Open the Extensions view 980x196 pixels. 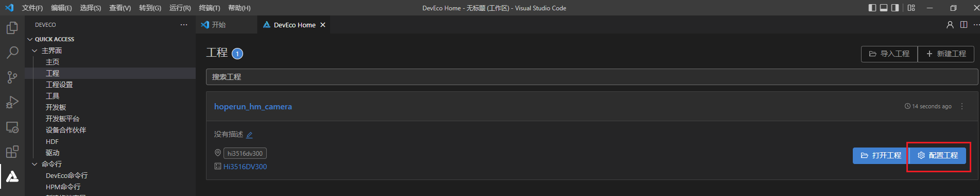click(x=12, y=152)
